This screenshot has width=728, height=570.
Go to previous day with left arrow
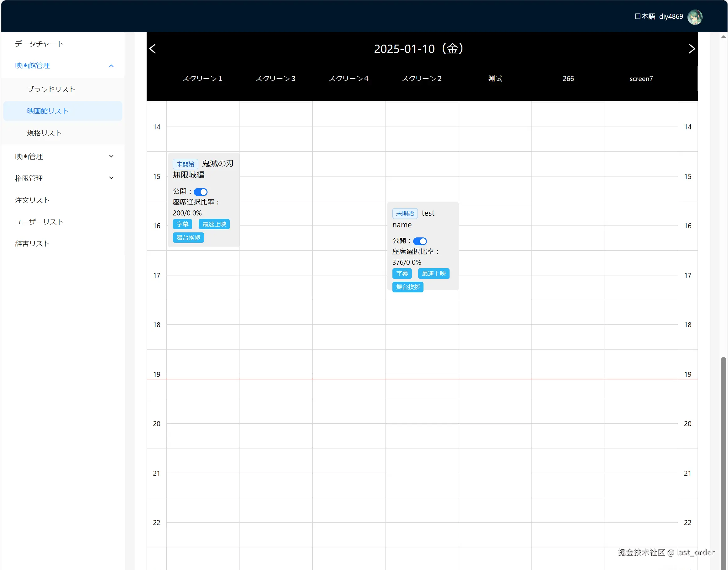coord(153,49)
